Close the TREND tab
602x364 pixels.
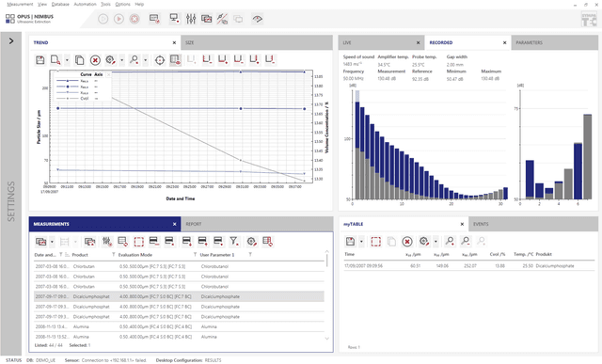pyautogui.click(x=174, y=42)
